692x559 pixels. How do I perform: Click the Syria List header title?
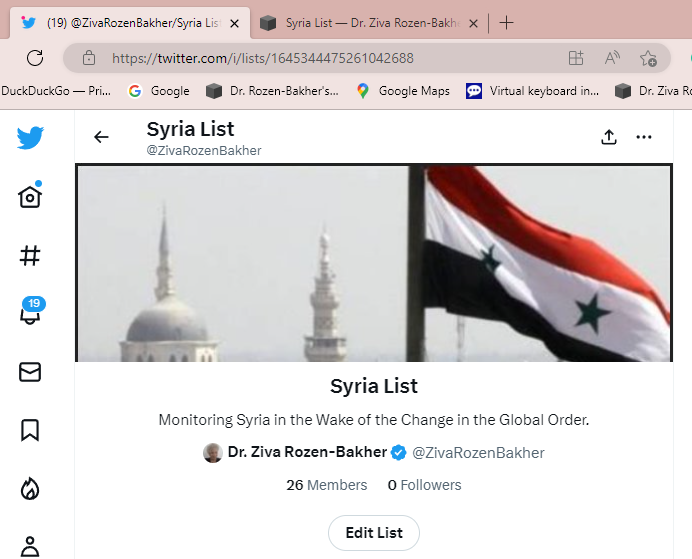(190, 129)
